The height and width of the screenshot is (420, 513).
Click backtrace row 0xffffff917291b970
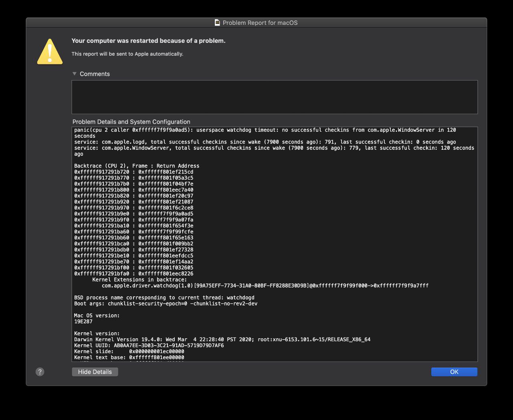[134, 208]
